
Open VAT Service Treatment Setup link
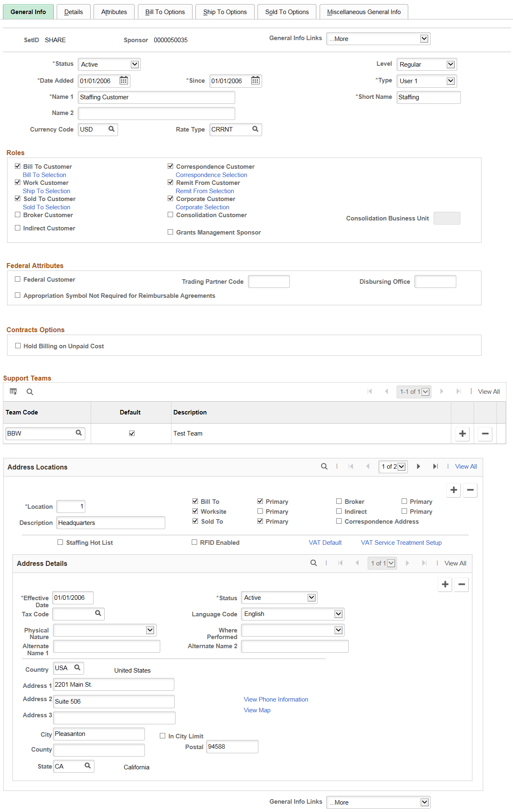401,542
